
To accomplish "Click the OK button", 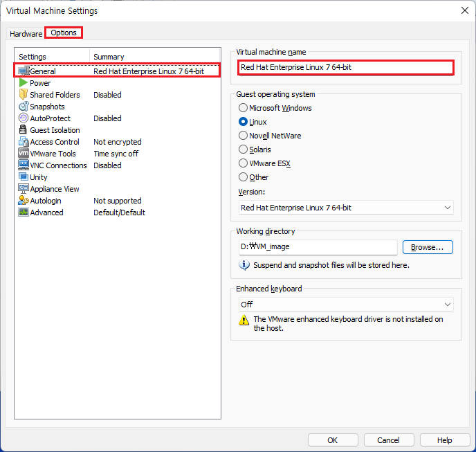I will [333, 440].
